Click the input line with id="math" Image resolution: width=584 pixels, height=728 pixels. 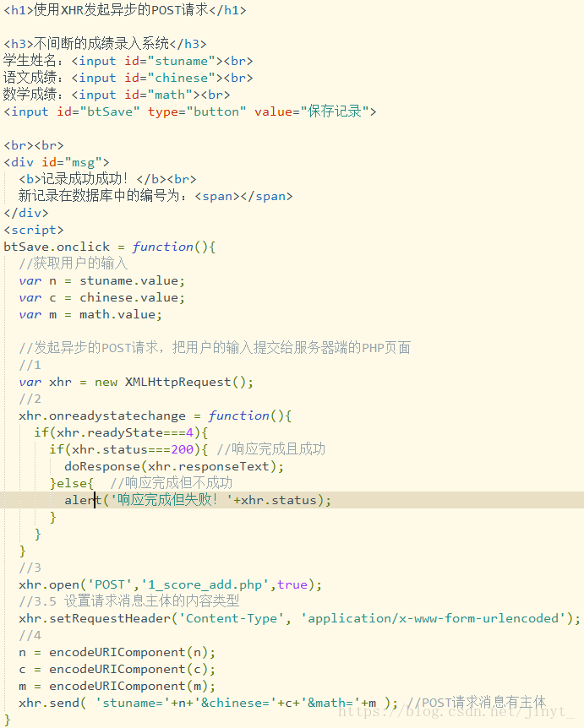117,95
